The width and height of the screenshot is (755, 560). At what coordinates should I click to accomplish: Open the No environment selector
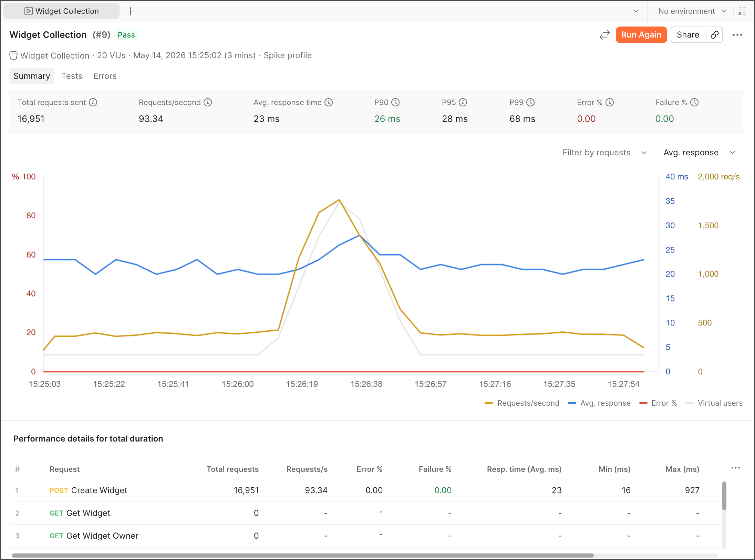click(692, 11)
